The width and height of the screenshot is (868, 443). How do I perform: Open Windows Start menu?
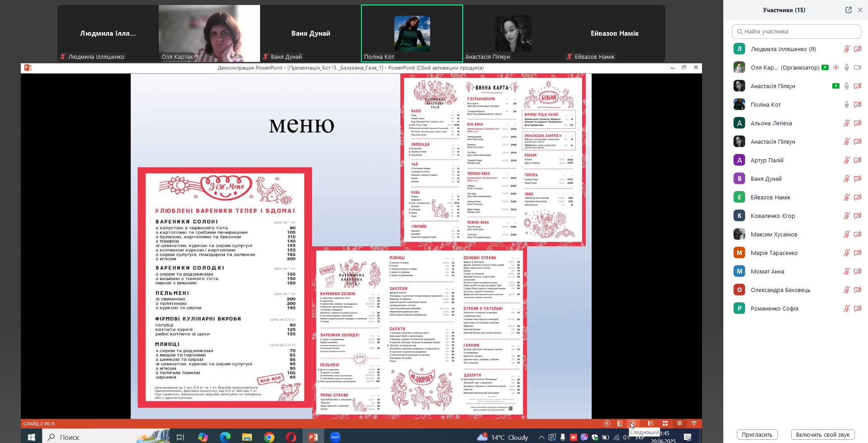31,437
